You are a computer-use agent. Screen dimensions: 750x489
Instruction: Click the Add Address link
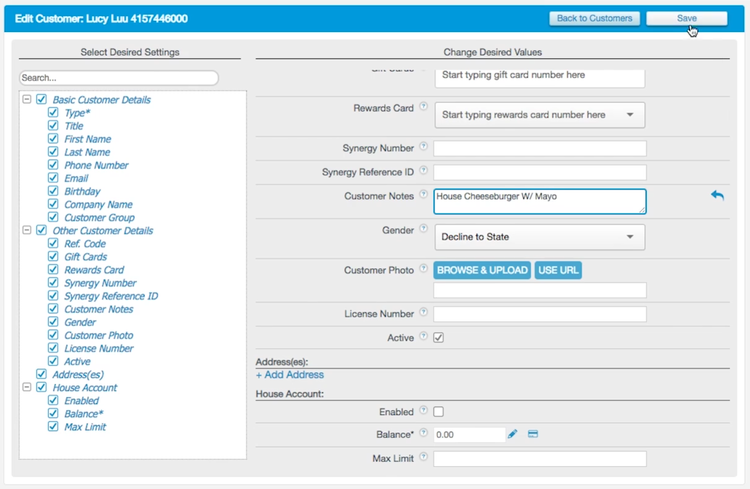point(290,375)
